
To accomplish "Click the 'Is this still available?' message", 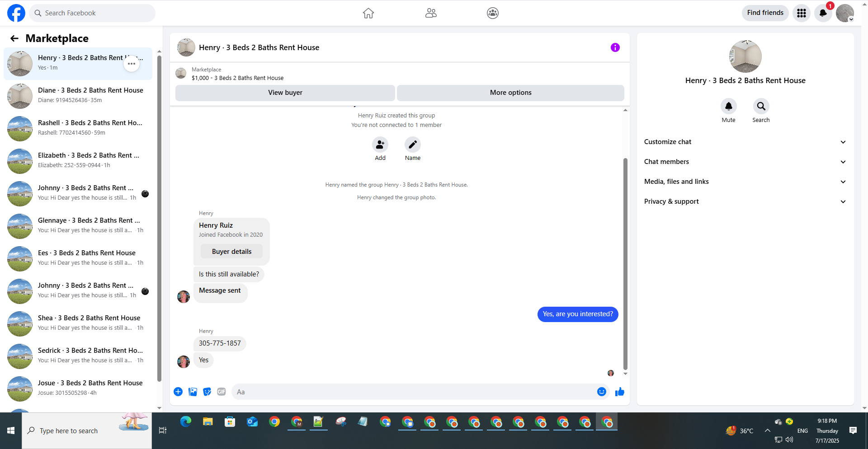I will pos(229,274).
